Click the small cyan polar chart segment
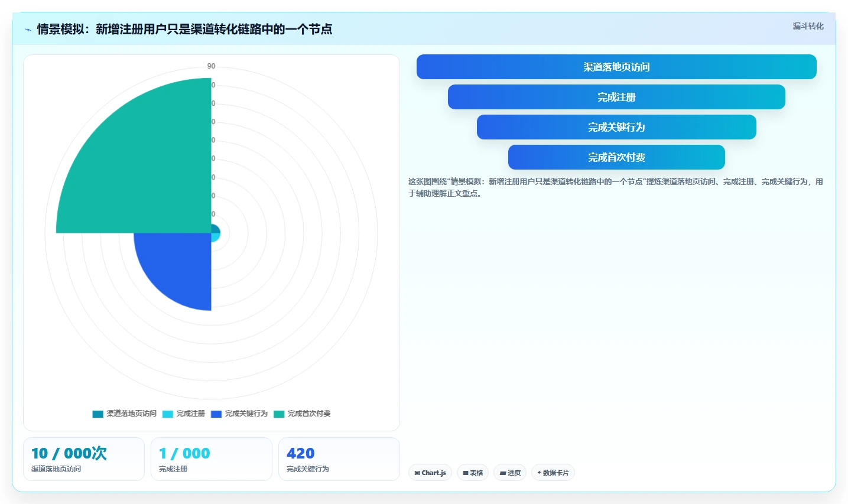The height and width of the screenshot is (504, 848). click(x=215, y=237)
